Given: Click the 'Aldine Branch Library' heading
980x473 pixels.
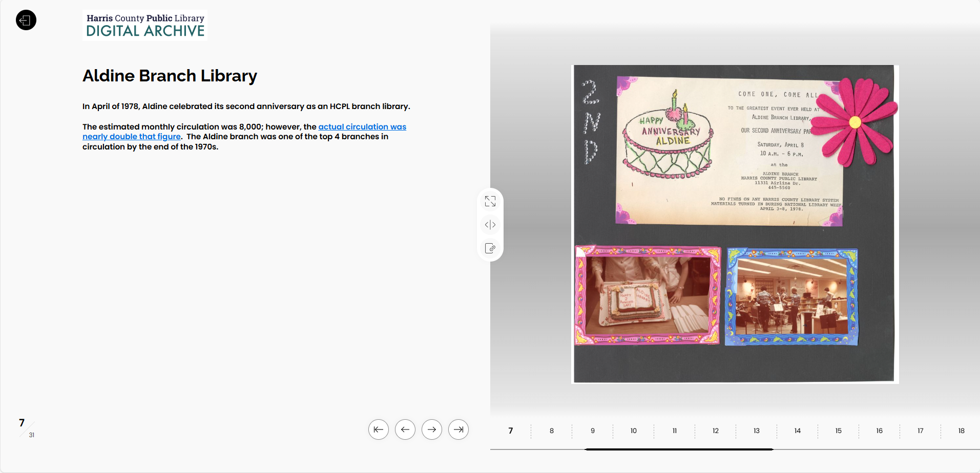Looking at the screenshot, I should 170,76.
